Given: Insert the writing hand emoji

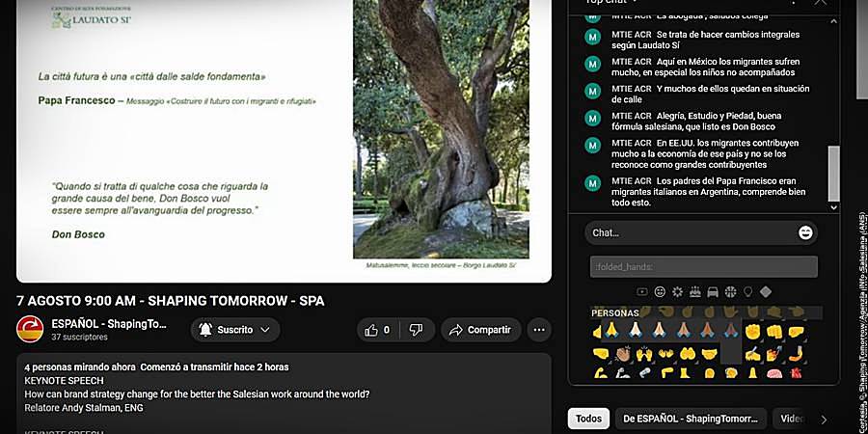Looking at the screenshot, I should (x=753, y=353).
